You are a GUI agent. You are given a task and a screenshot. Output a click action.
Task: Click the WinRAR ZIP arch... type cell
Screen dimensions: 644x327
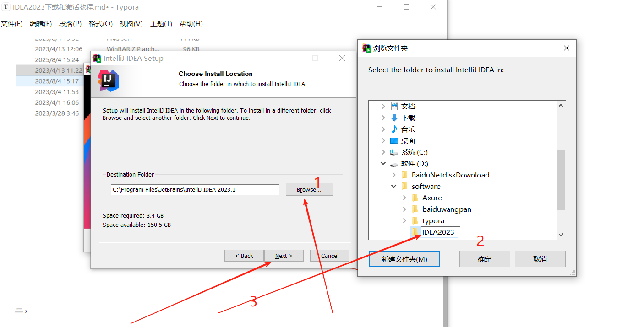[133, 49]
